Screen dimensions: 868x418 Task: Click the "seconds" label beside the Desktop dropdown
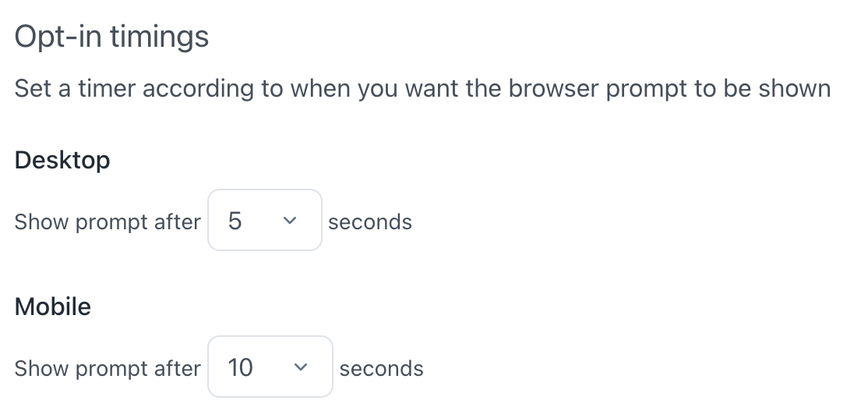370,222
